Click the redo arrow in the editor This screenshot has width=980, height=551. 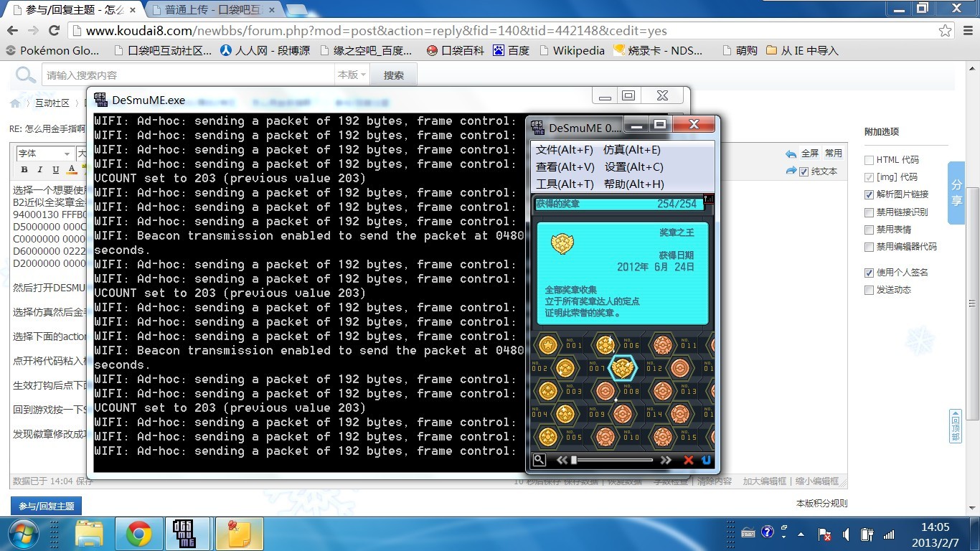coord(791,171)
